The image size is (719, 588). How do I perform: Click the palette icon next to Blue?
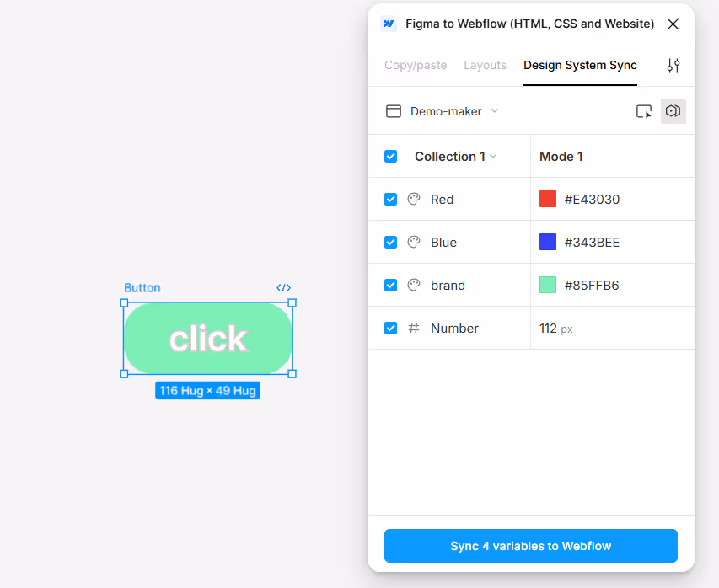(x=414, y=242)
